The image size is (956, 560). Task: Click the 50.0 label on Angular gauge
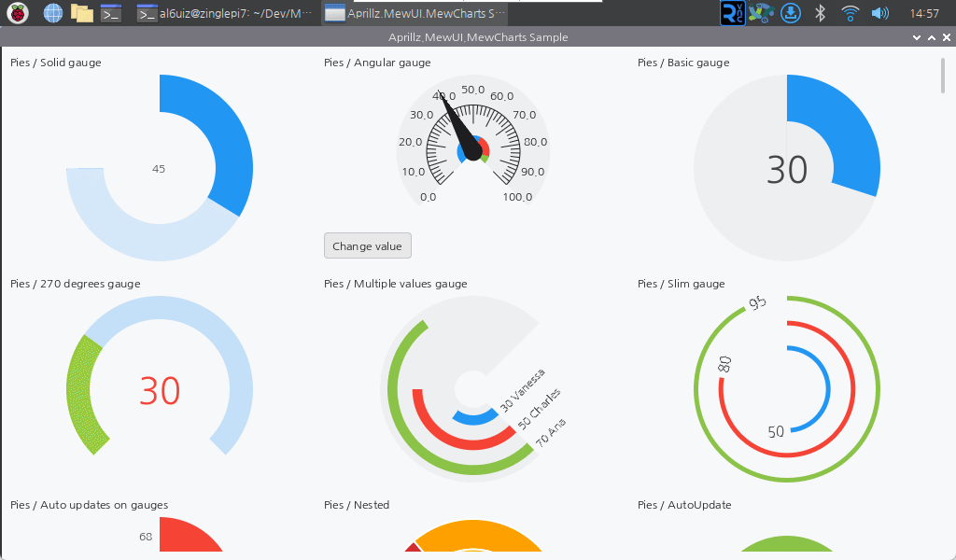point(473,90)
